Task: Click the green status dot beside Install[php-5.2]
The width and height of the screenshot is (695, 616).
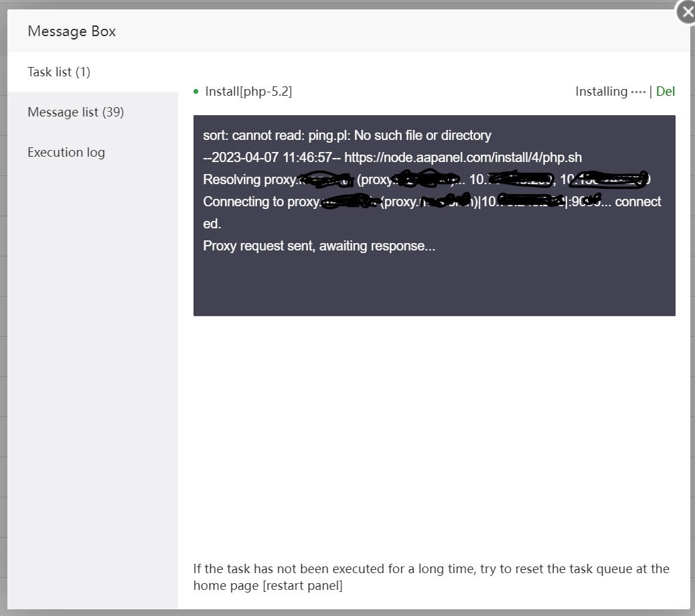Action: pyautogui.click(x=196, y=92)
